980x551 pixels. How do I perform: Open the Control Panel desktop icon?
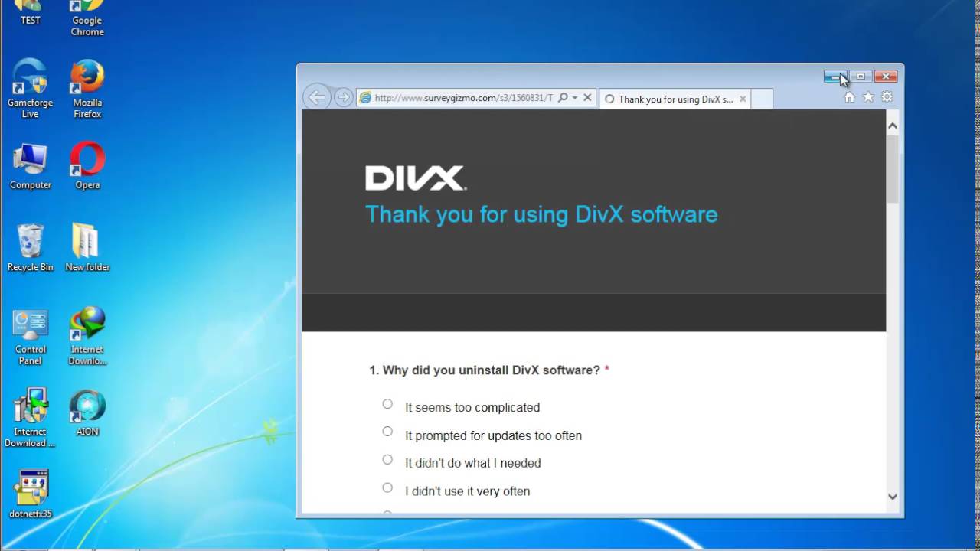point(31,336)
